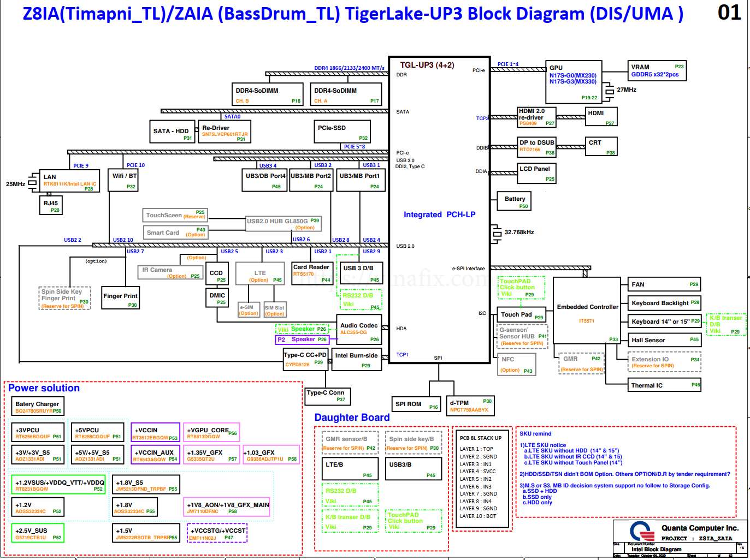Click the Viki Speaker box
Viewport: 750px width, 560px height.
[x=302, y=329]
